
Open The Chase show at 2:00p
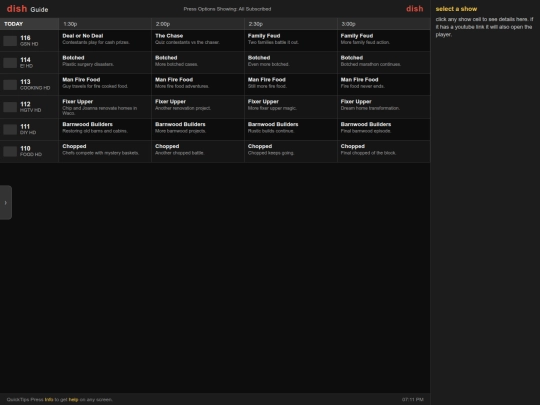point(198,41)
